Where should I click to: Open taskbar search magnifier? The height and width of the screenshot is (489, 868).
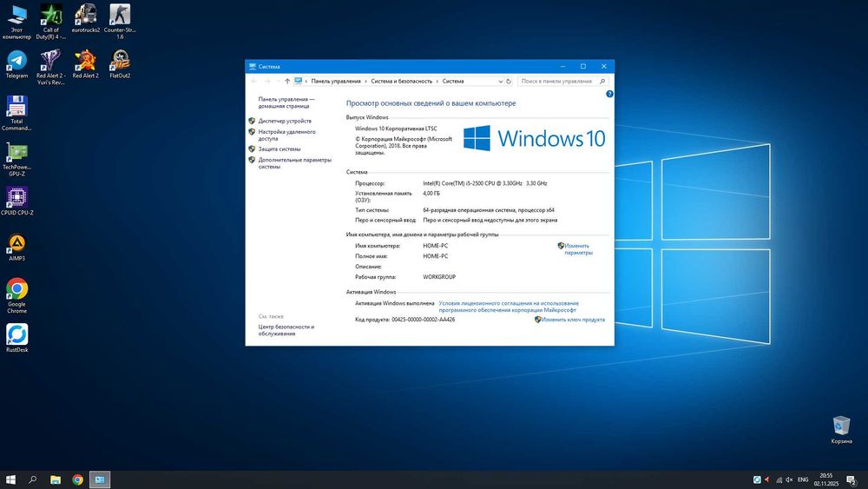coord(33,479)
